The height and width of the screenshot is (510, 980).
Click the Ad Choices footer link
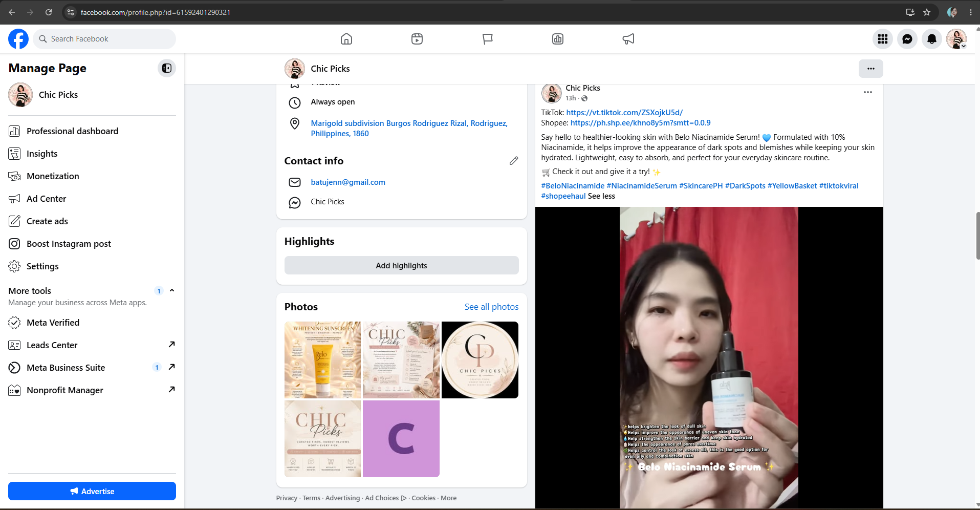[x=385, y=498]
